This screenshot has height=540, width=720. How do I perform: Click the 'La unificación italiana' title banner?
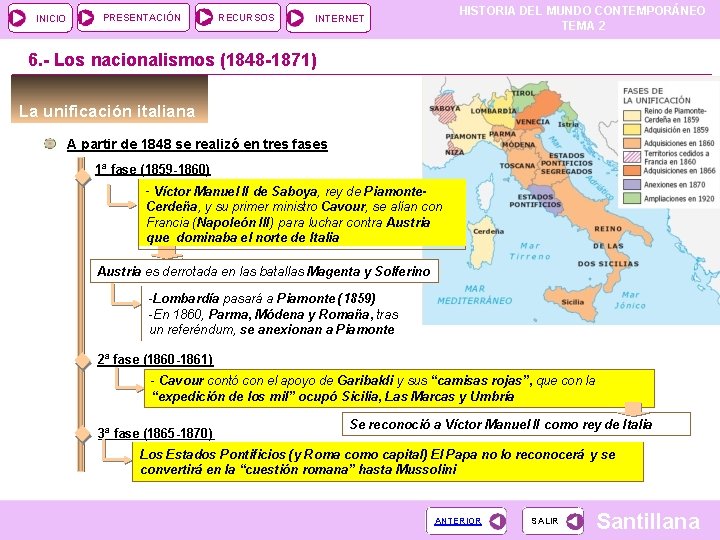tap(109, 99)
